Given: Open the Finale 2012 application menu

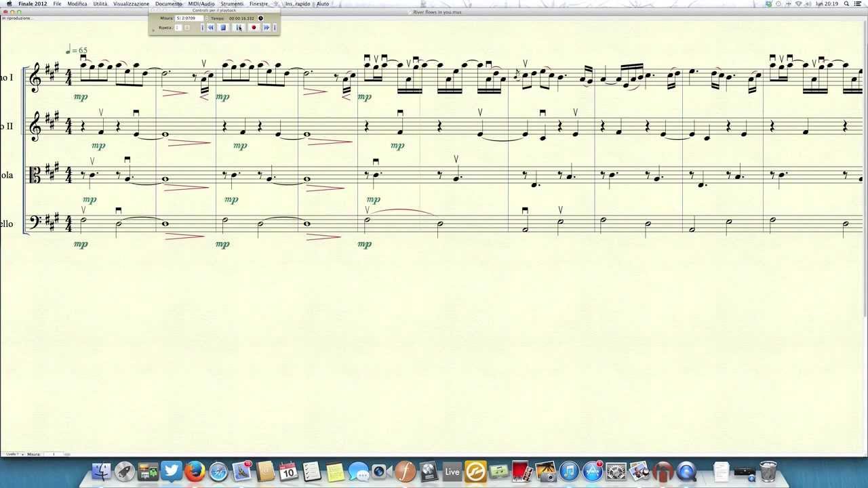Looking at the screenshot, I should coord(33,3).
